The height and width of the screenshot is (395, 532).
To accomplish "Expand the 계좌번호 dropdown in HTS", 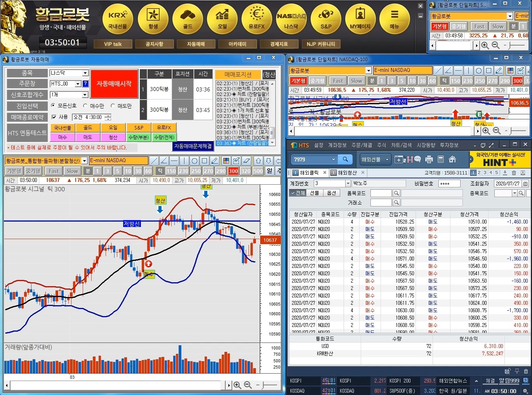I will [348, 184].
